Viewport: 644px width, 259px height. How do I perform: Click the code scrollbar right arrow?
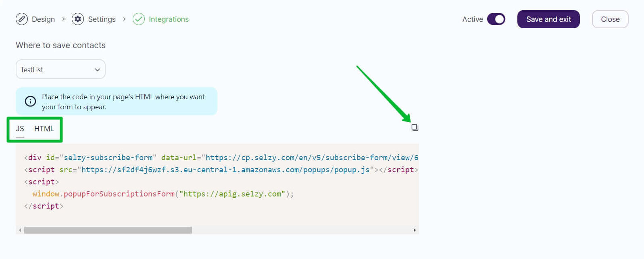[415, 230]
